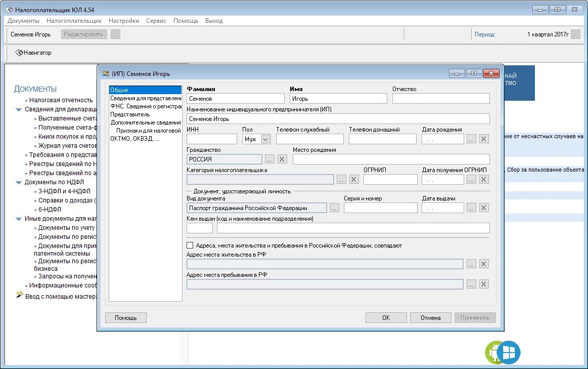The image size is (588, 369).
Task: Click the Место рождения input field
Action: point(391,159)
